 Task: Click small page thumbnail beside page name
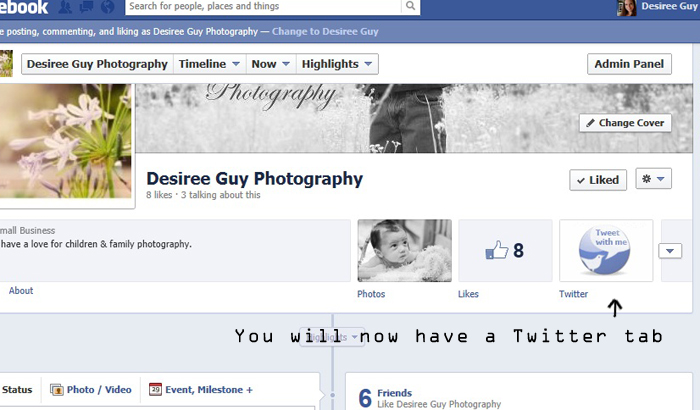pos(6,63)
